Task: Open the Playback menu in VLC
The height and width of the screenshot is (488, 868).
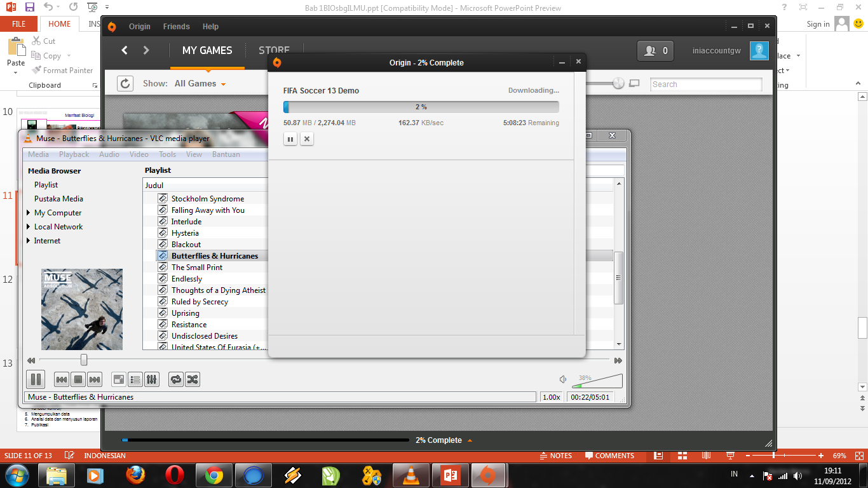Action: 74,154
